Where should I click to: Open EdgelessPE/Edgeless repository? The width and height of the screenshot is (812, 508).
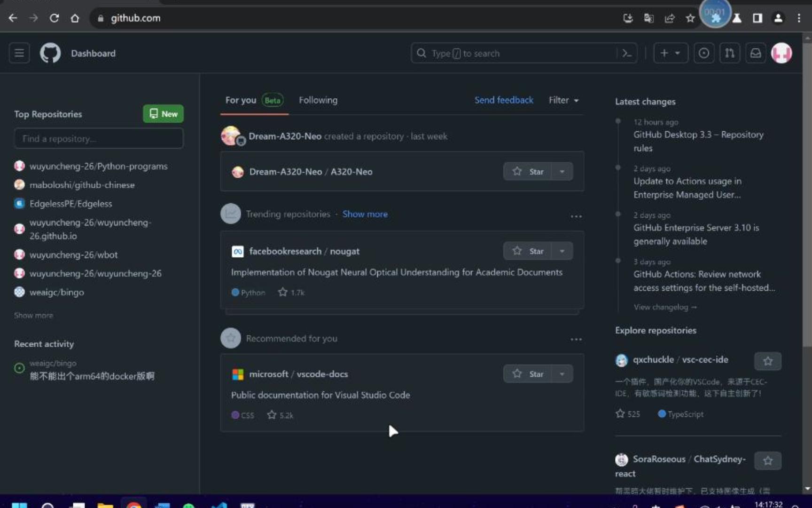pyautogui.click(x=70, y=204)
